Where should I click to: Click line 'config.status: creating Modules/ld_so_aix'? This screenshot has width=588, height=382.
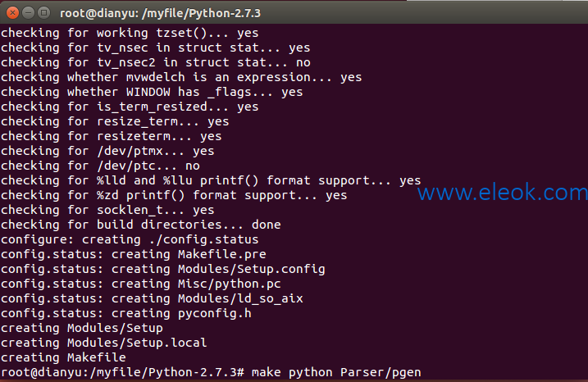pos(152,298)
